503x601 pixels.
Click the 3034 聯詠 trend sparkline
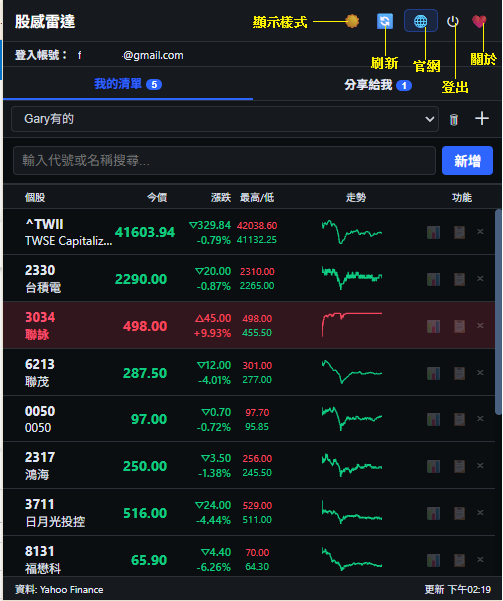[352, 325]
